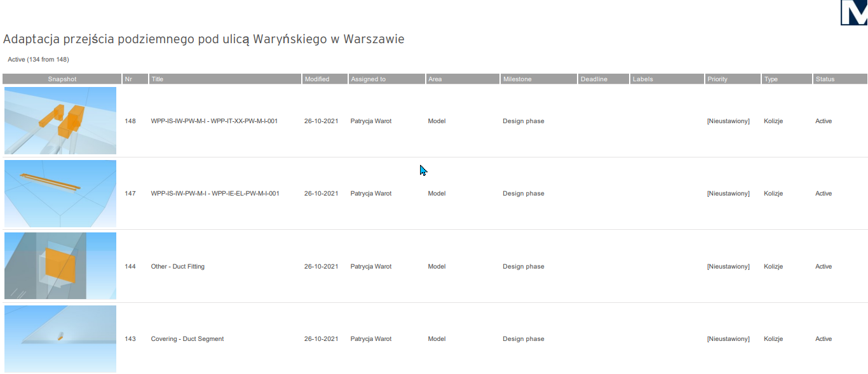Screen dimensions: 868x374
Task: Click Kolizje type of issue 147
Action: tap(773, 194)
